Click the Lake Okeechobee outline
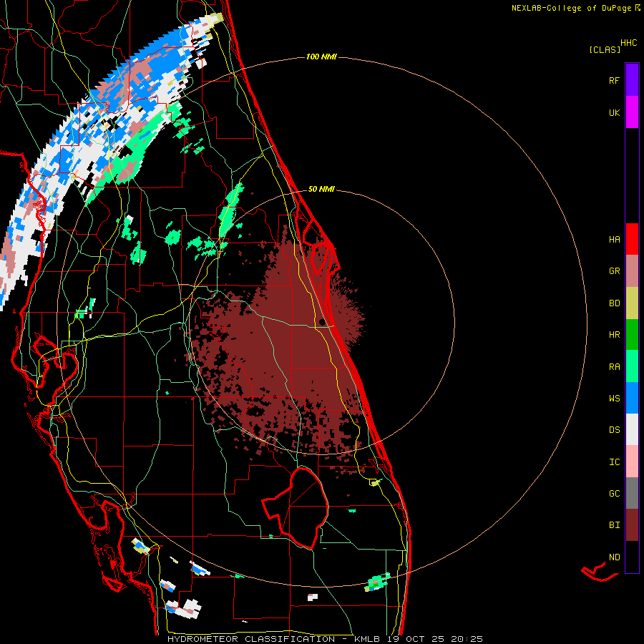Image resolution: width=644 pixels, height=644 pixels. click(x=296, y=509)
